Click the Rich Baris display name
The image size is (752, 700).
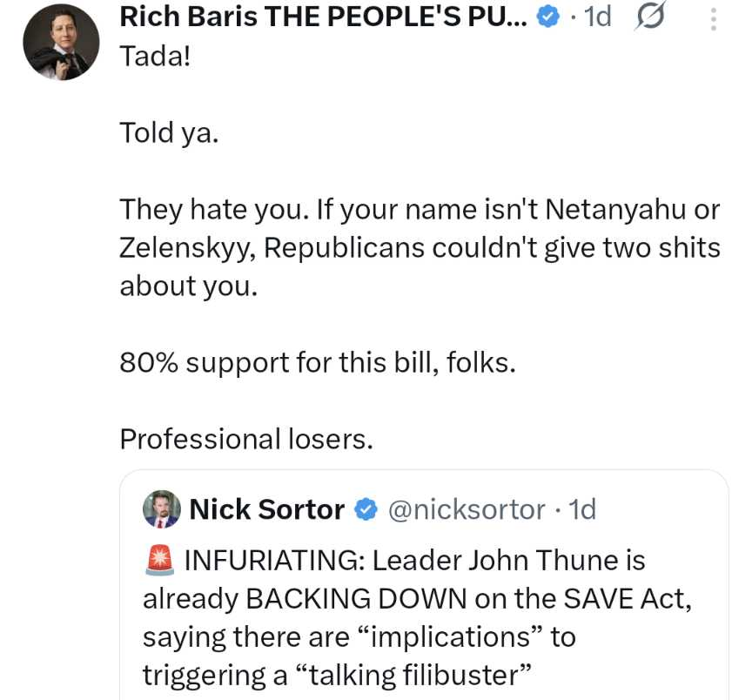(x=322, y=16)
